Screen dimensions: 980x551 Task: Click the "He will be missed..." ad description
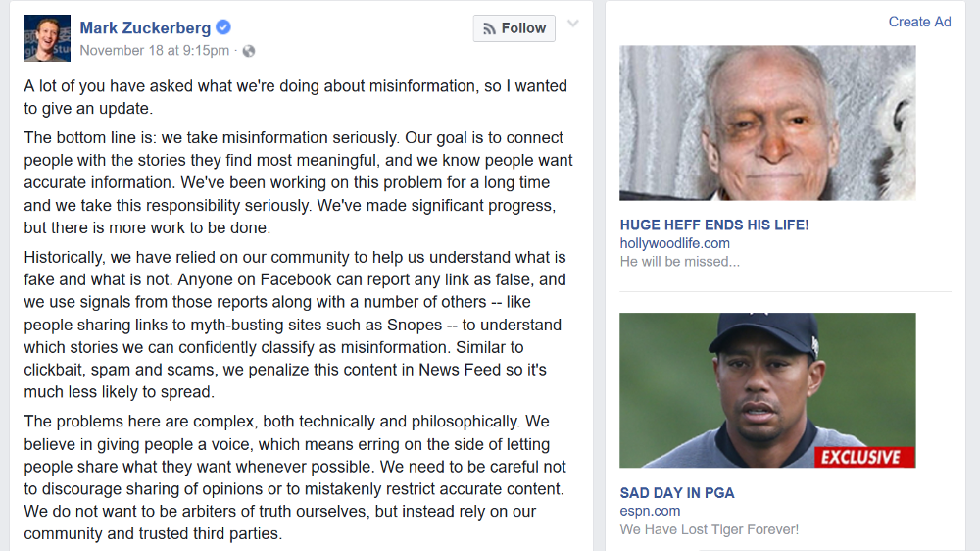coord(679,262)
